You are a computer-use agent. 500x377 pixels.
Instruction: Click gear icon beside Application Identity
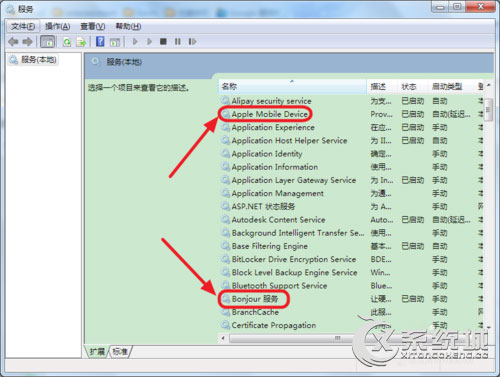coord(225,153)
